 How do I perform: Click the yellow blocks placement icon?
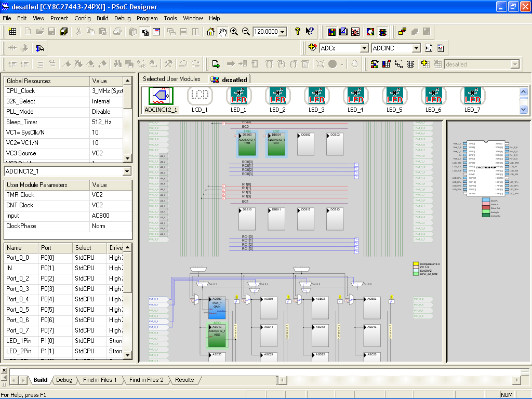tap(403, 32)
